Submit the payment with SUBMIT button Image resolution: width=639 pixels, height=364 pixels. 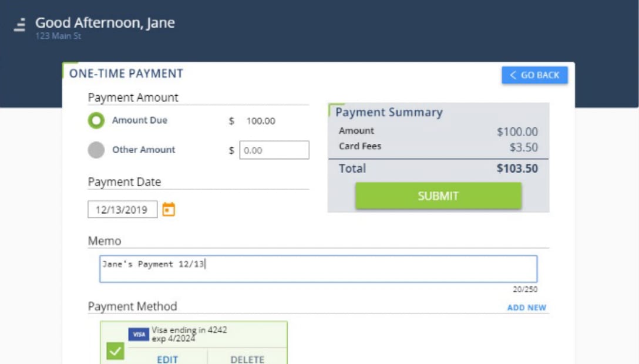pos(438,196)
